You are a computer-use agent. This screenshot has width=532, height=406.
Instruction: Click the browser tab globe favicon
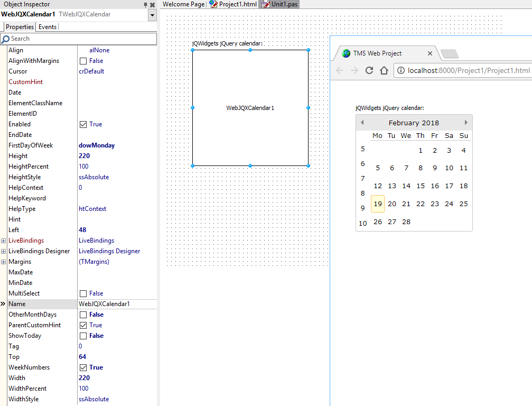pyautogui.click(x=346, y=53)
